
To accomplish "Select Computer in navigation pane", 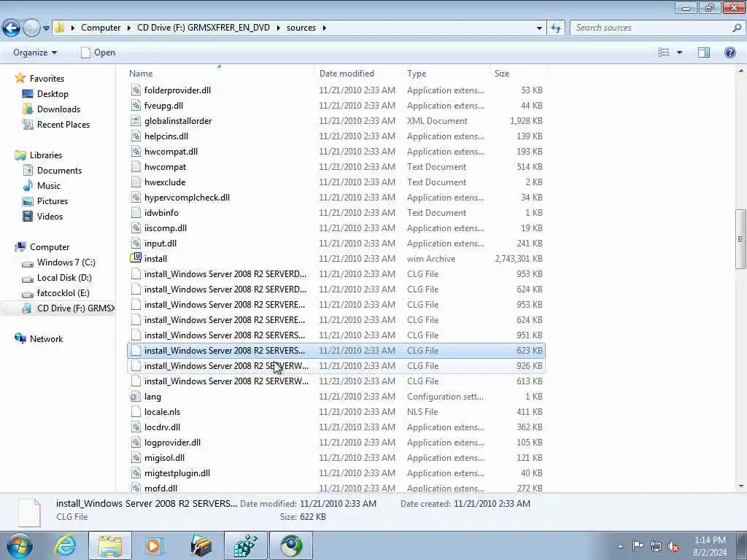I will (50, 247).
